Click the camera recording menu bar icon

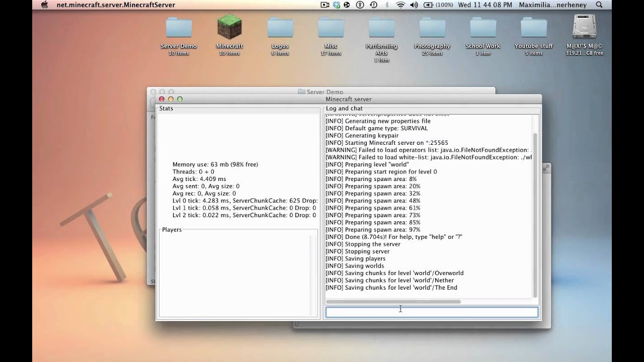325,5
